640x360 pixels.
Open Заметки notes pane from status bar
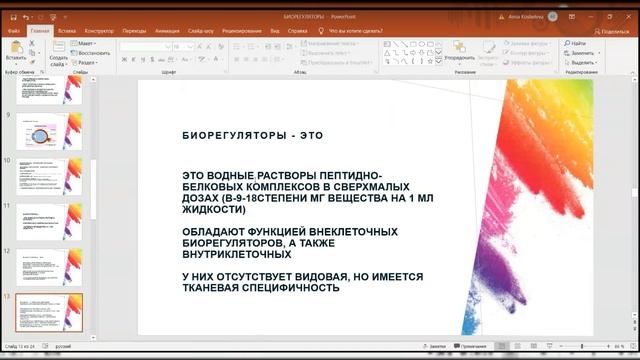435,346
